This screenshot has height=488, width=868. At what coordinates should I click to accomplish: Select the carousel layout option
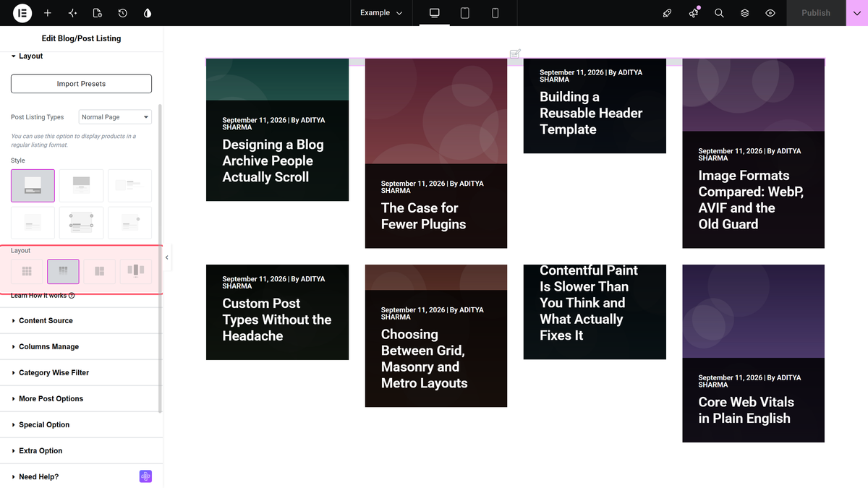136,271
